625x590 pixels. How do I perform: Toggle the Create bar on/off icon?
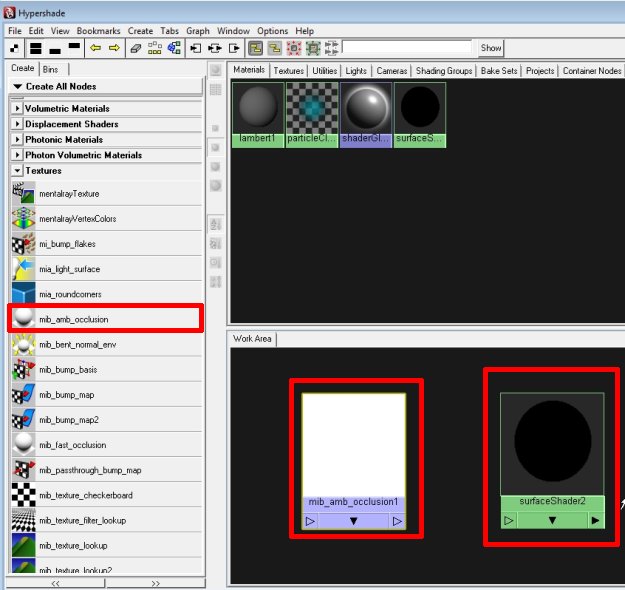point(14,48)
